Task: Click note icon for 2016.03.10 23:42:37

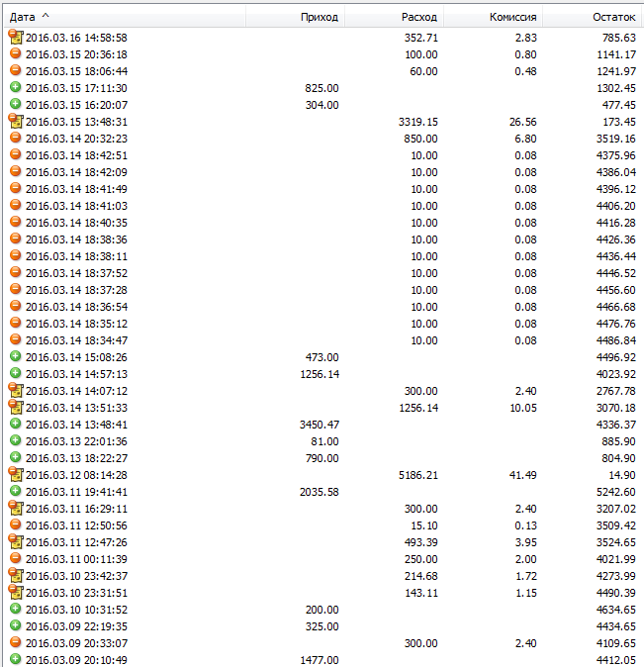Action: (x=16, y=575)
